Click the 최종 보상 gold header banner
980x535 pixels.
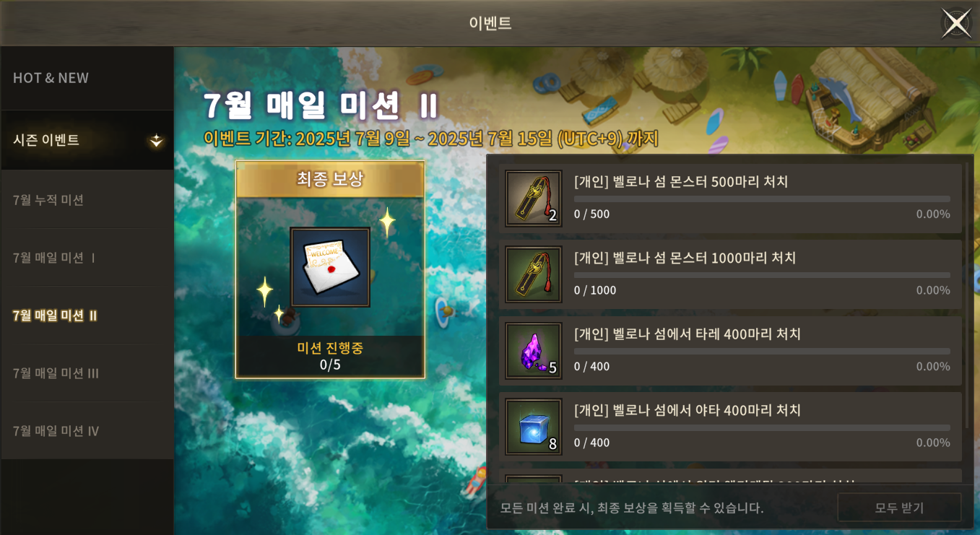tap(330, 179)
